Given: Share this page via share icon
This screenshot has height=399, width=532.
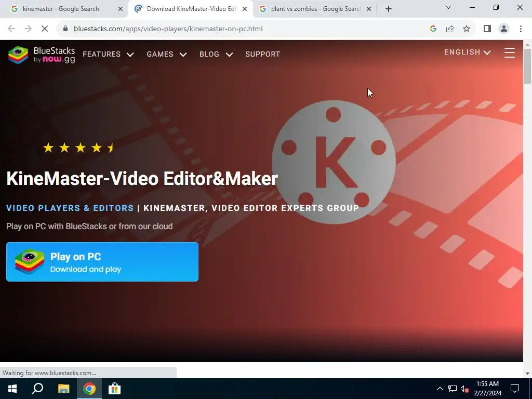Looking at the screenshot, I should click(x=450, y=29).
